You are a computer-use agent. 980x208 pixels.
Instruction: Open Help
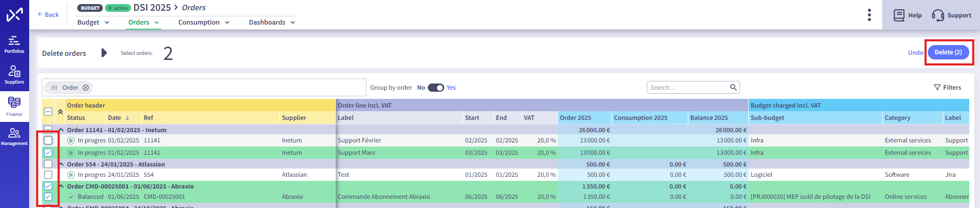907,15
